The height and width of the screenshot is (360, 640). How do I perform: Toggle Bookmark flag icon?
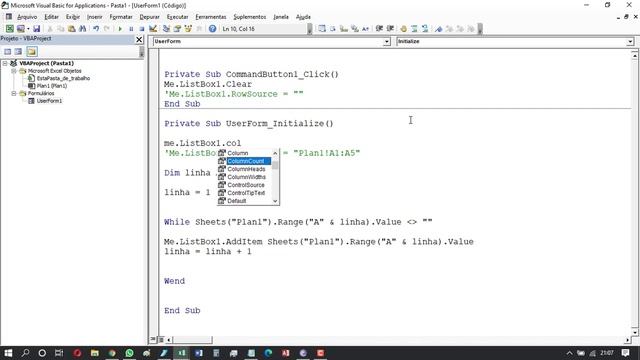tap(439, 29)
